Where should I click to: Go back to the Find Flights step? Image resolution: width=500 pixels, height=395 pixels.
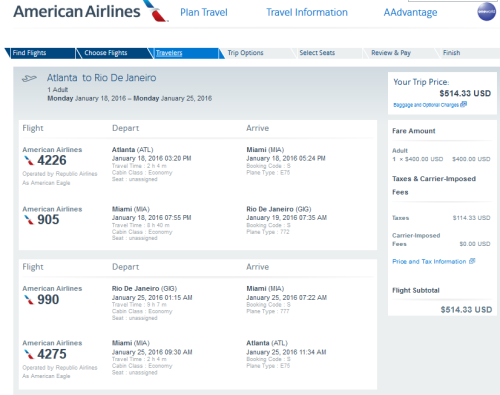point(29,53)
